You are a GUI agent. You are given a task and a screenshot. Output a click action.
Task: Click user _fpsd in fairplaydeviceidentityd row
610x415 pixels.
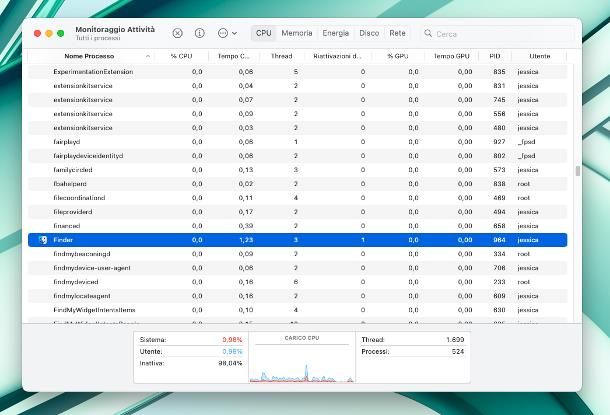[x=527, y=156]
